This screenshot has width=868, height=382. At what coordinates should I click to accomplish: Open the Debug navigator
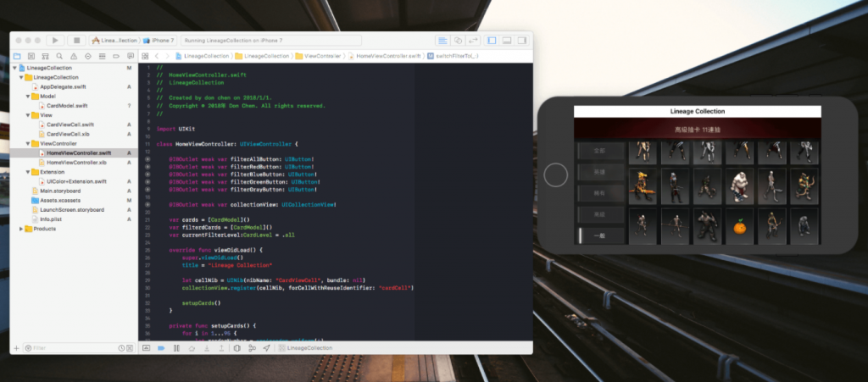click(x=102, y=57)
